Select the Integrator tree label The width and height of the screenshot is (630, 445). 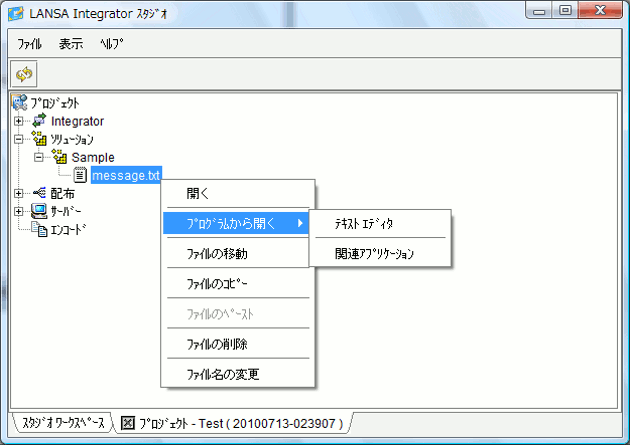[x=77, y=121]
